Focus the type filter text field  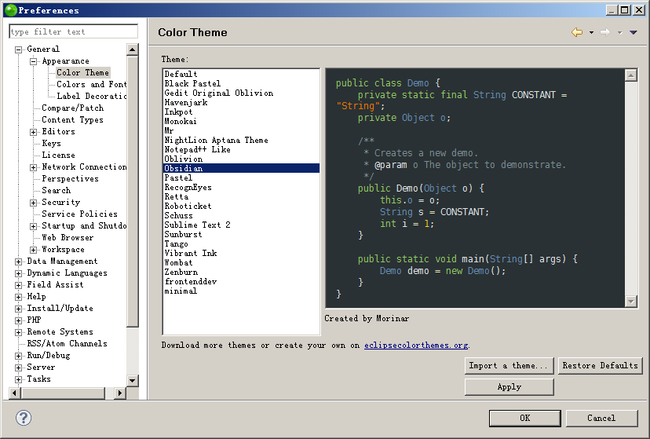coord(73,32)
